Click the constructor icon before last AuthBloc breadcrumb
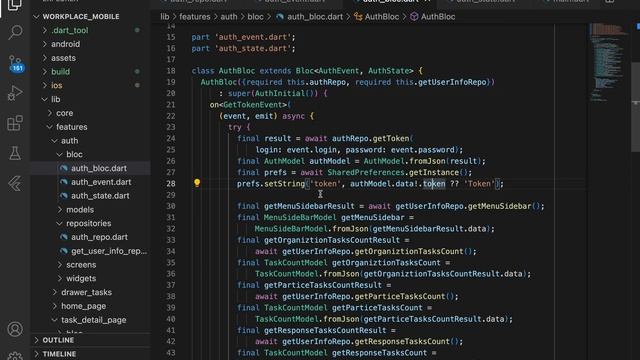The height and width of the screenshot is (360, 640). pyautogui.click(x=414, y=17)
